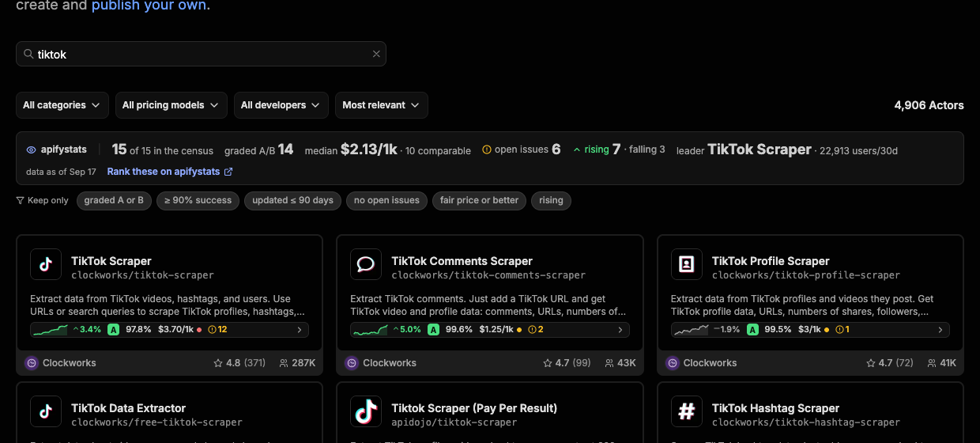
Task: Click grade A badge on Comments Scraper card
Action: click(434, 330)
